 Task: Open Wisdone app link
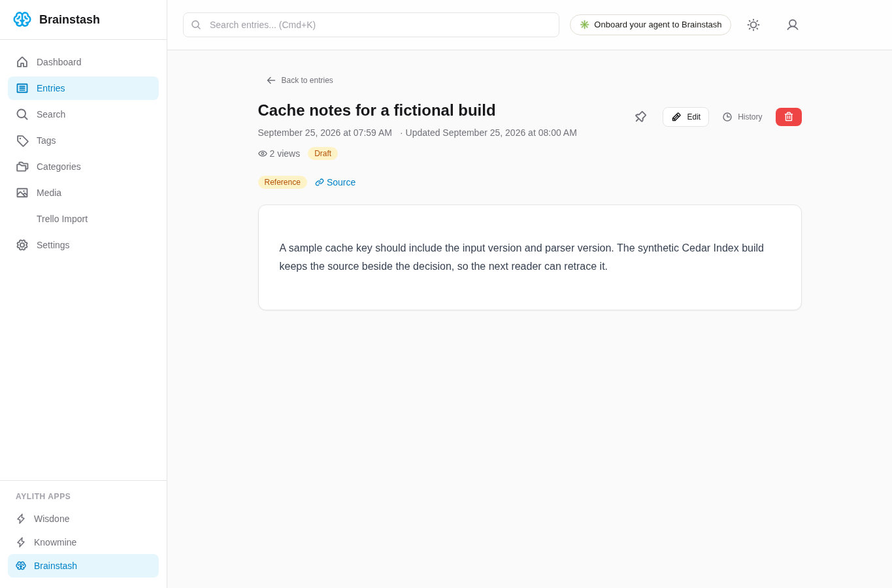point(83,519)
